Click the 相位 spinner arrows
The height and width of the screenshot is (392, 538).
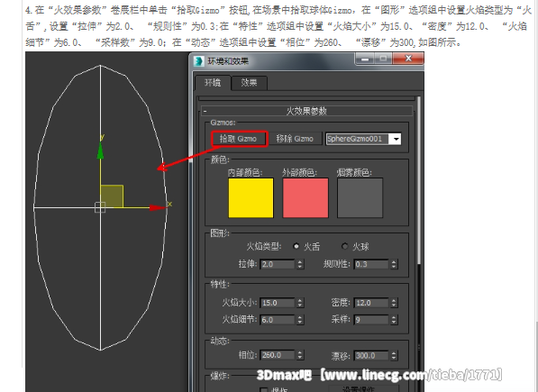[x=300, y=355]
